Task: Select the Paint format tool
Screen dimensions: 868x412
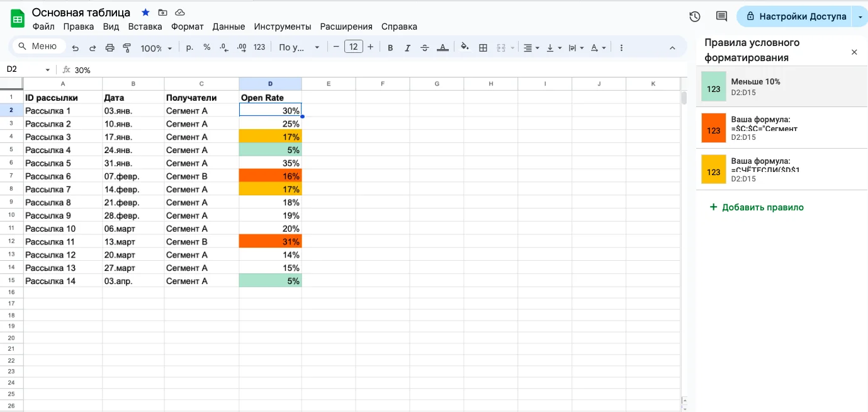Action: 127,48
